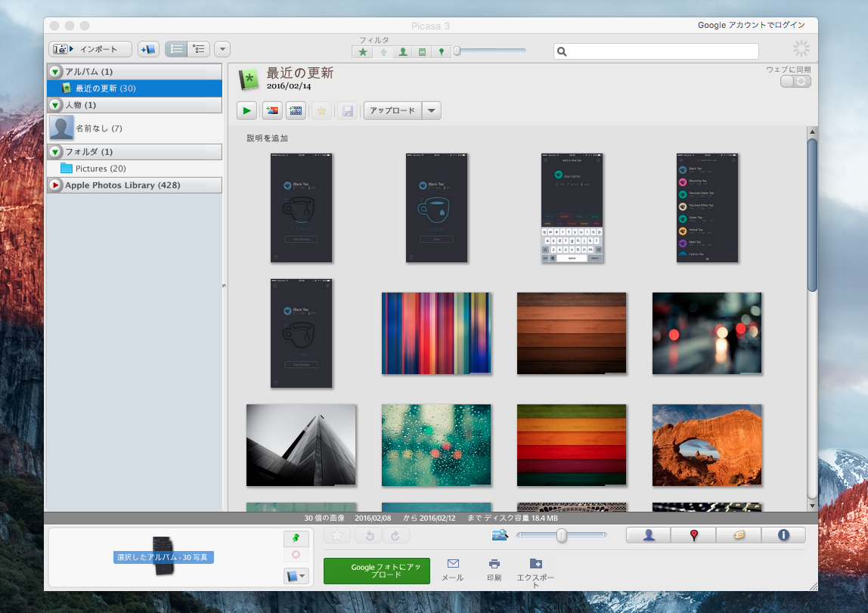Open the people panel icon at bottom right
This screenshot has height=613, width=868.
(x=648, y=535)
